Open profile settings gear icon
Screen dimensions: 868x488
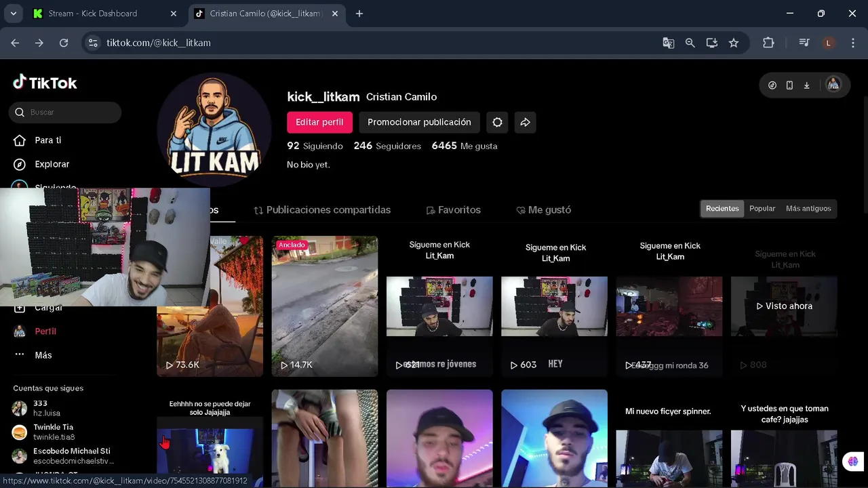click(498, 122)
